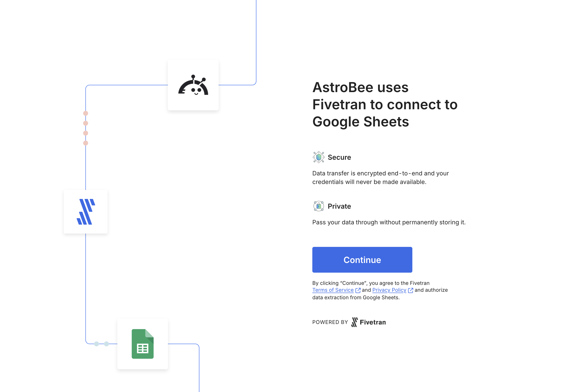Screen dimensions: 583x392
Task: Click the "POWERED BY" label
Action: [330, 322]
